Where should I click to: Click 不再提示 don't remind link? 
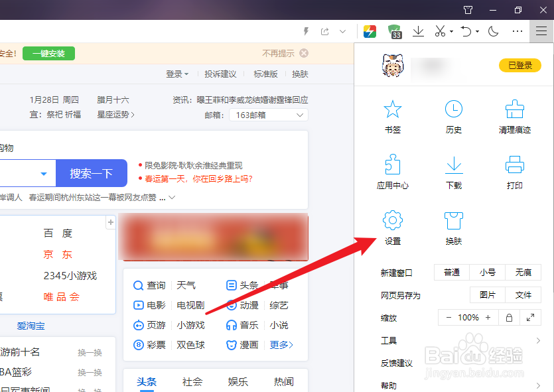[278, 53]
